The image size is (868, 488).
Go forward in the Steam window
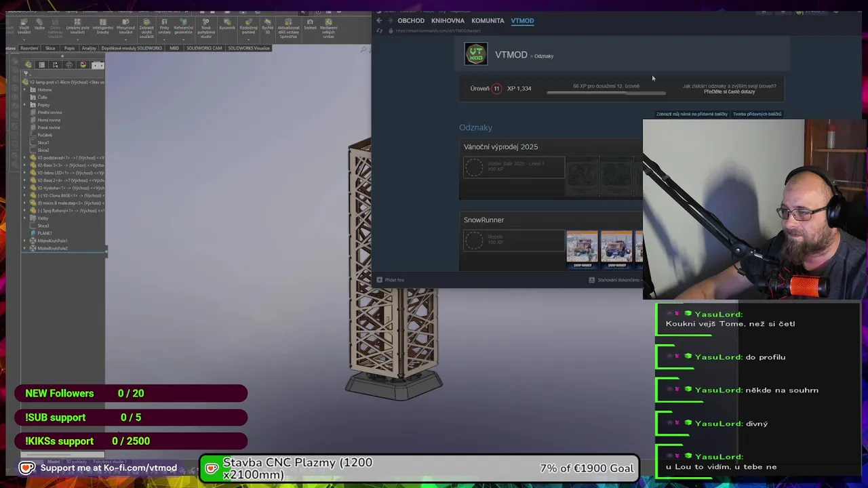click(x=390, y=20)
